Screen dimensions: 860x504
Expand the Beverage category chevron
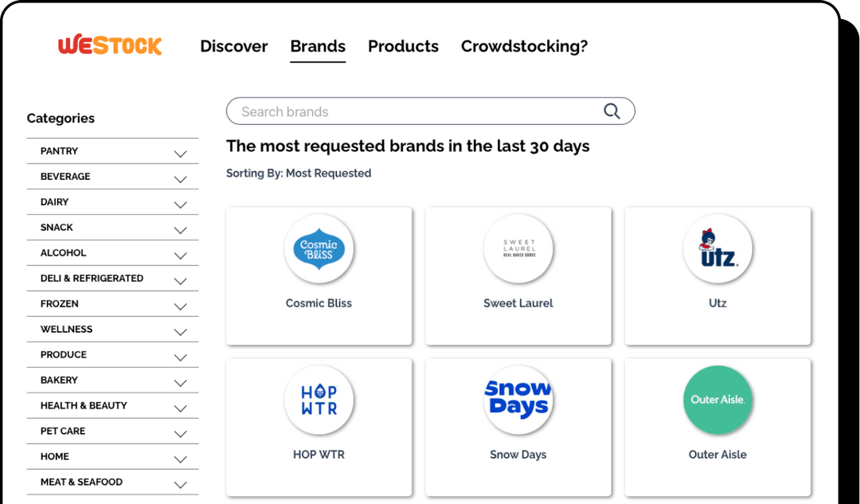click(x=181, y=178)
